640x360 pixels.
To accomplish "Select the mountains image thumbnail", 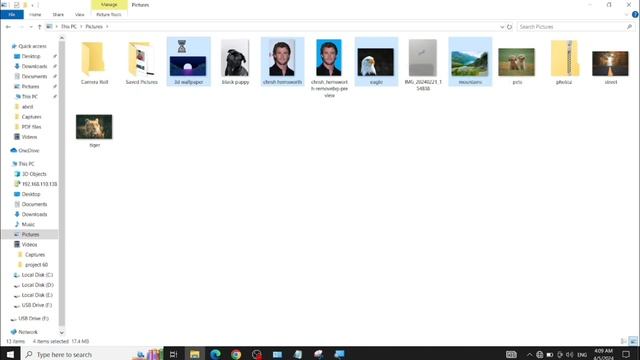I will pyautogui.click(x=470, y=62).
